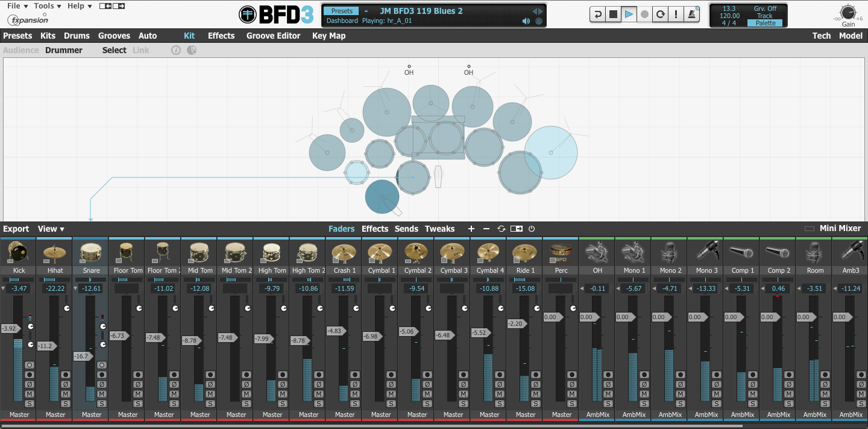Solo the Snare channel
The image size is (868, 429).
pos(102,404)
